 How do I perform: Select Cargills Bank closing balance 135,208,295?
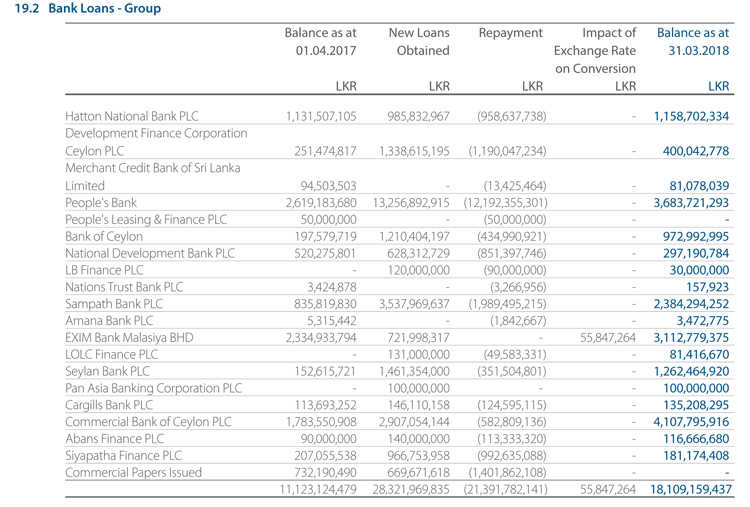696,405
